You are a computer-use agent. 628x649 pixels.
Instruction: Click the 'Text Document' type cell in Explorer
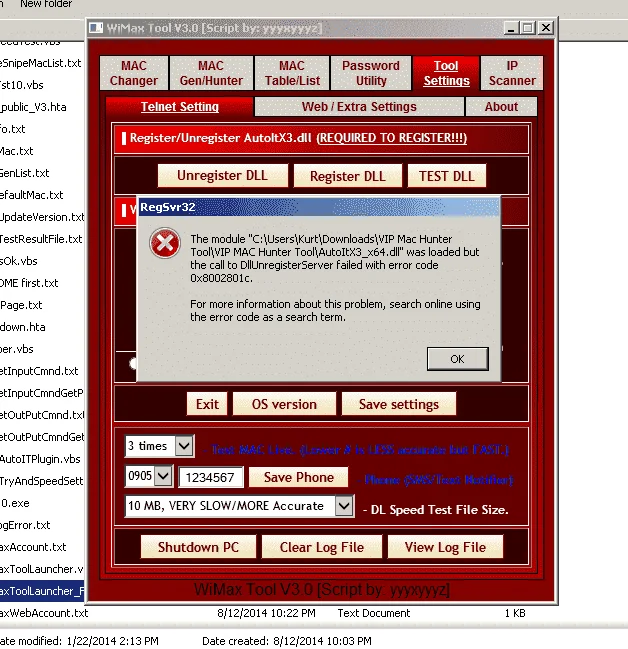(x=373, y=613)
